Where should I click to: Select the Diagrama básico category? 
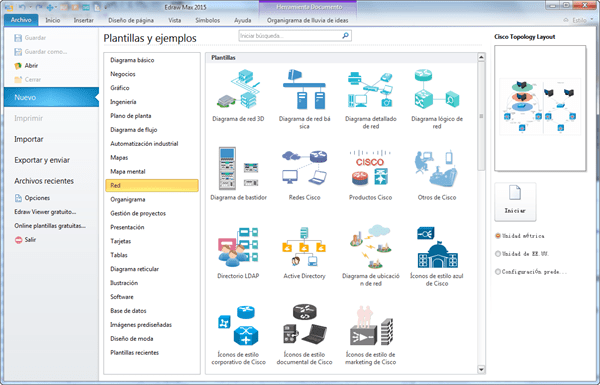point(152,60)
